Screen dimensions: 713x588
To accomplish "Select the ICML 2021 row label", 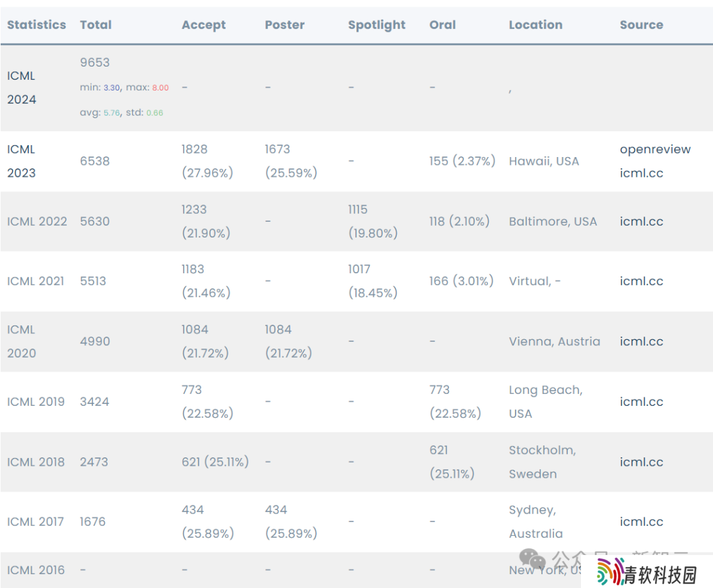I will (36, 281).
